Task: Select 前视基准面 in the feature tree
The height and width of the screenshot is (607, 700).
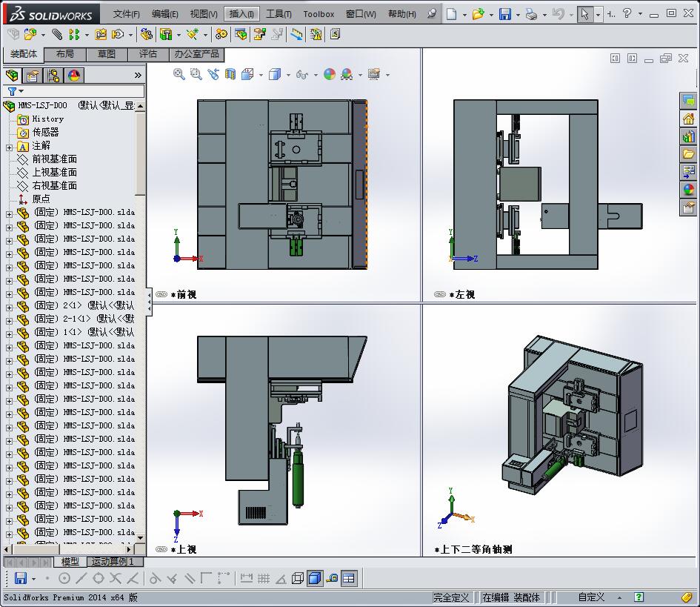Action: [54, 159]
